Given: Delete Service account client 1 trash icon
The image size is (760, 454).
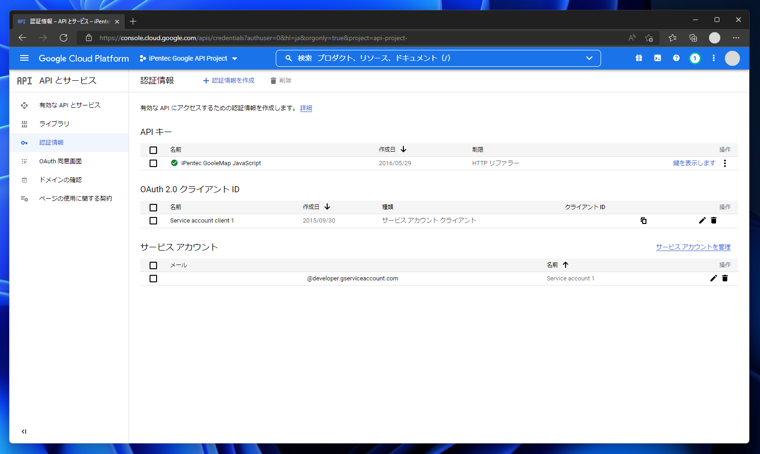Looking at the screenshot, I should [713, 220].
